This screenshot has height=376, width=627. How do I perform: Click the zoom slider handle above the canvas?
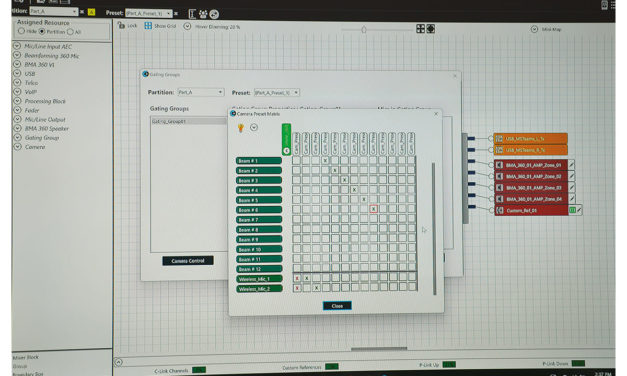364,30
